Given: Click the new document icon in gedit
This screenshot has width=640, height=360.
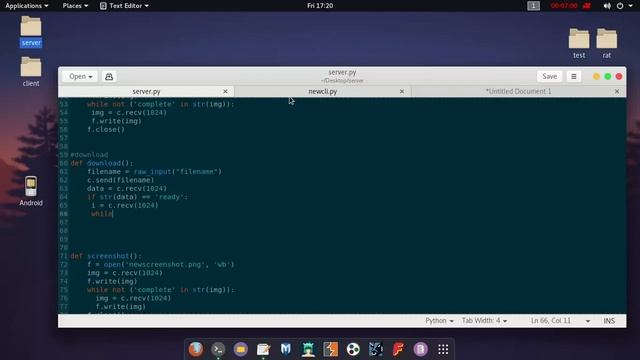Looking at the screenshot, I should point(109,76).
